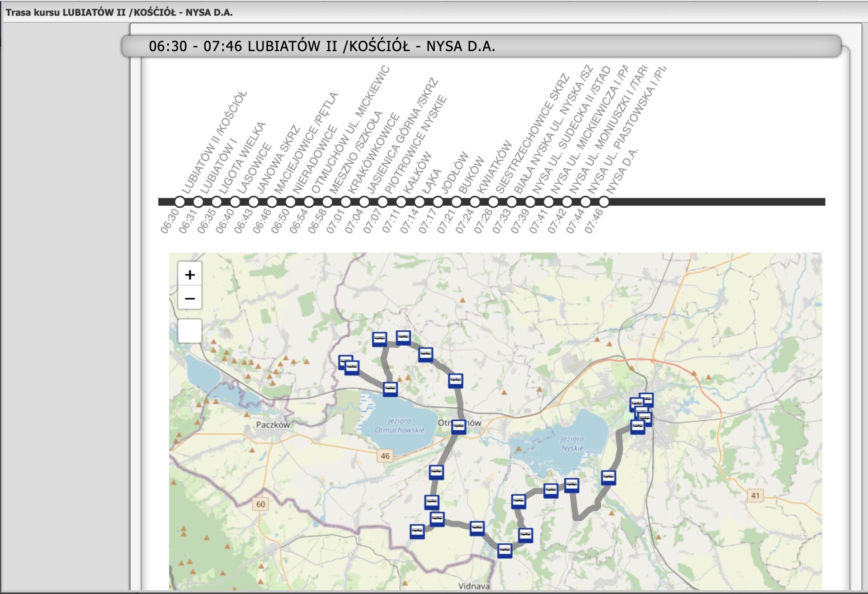Click the bus stop icon nearest Vidnava
The image size is (868, 594).
[505, 550]
